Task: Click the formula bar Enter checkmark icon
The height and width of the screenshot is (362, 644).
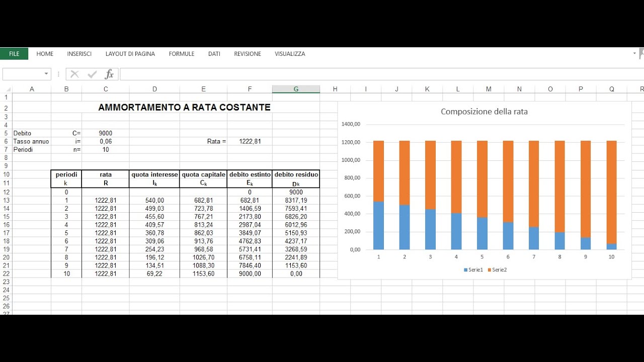Action: [x=92, y=74]
